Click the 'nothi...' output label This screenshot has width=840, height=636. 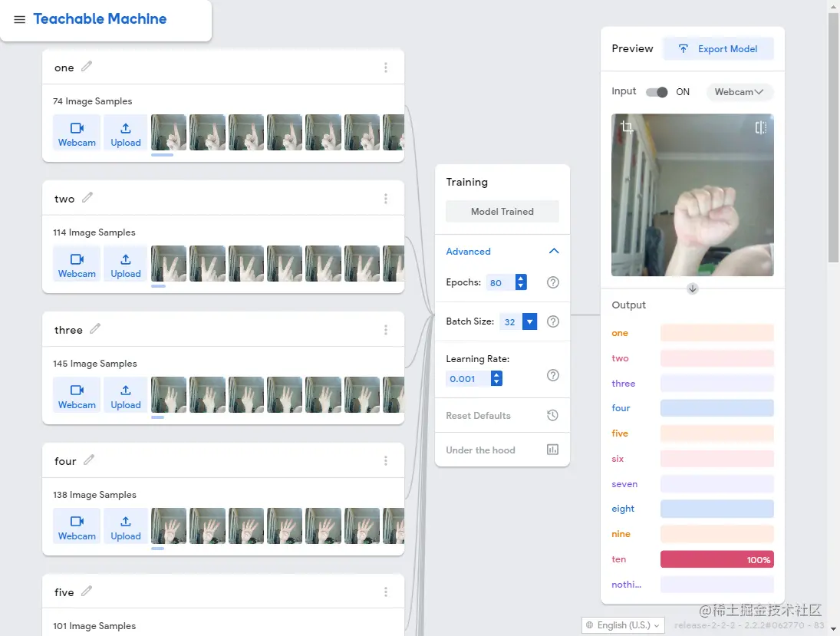(626, 585)
